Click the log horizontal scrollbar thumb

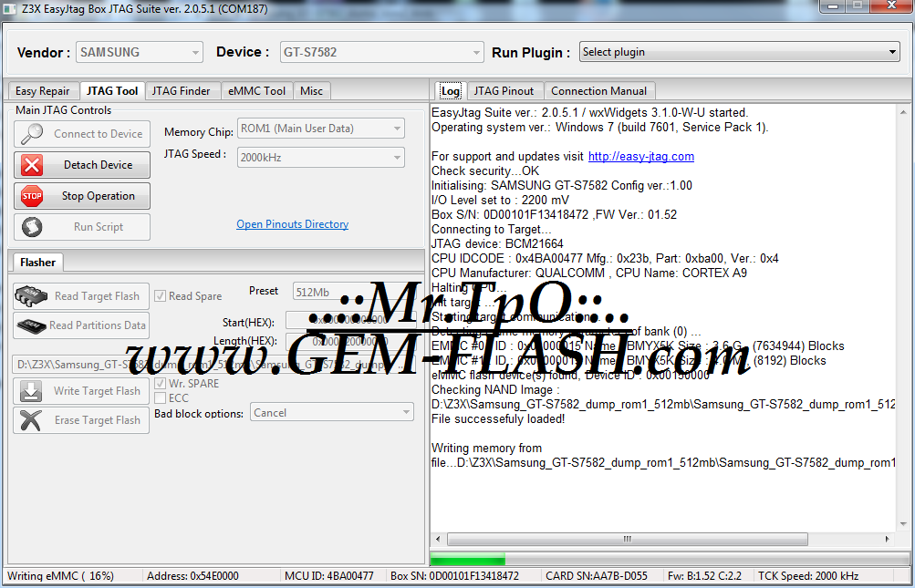(627, 539)
